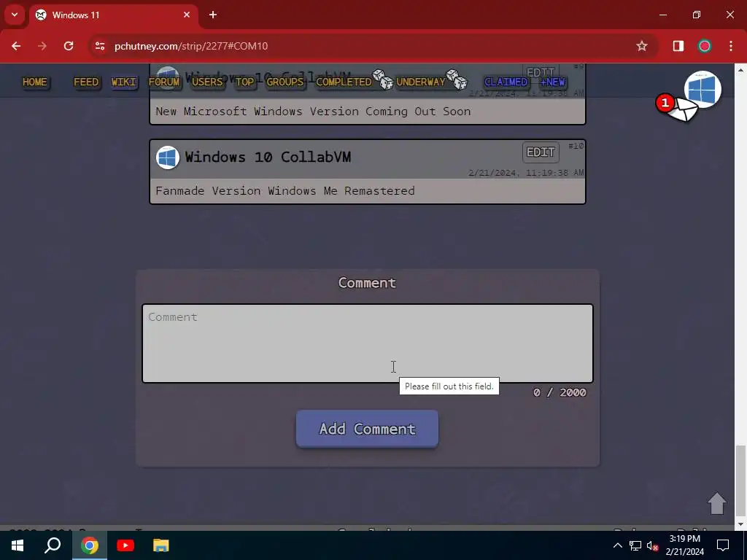
Task: Open the CLAIMED strips page
Action: pyautogui.click(x=506, y=82)
